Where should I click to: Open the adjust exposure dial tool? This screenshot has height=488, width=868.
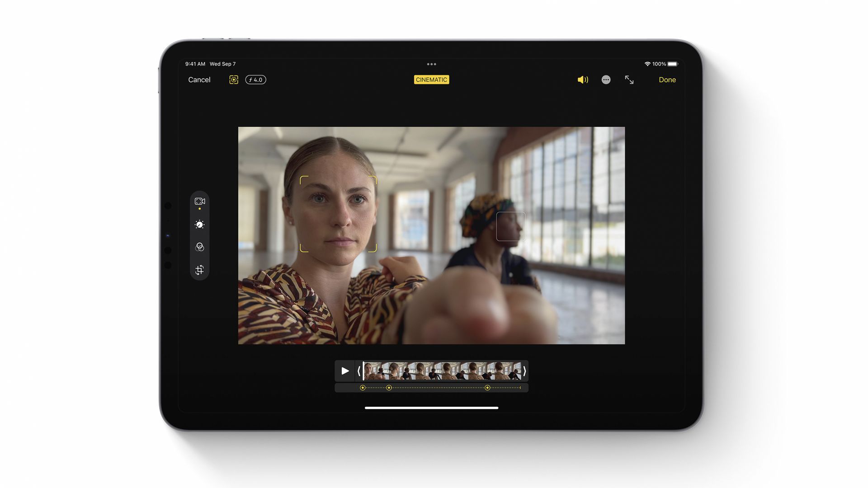pyautogui.click(x=199, y=225)
